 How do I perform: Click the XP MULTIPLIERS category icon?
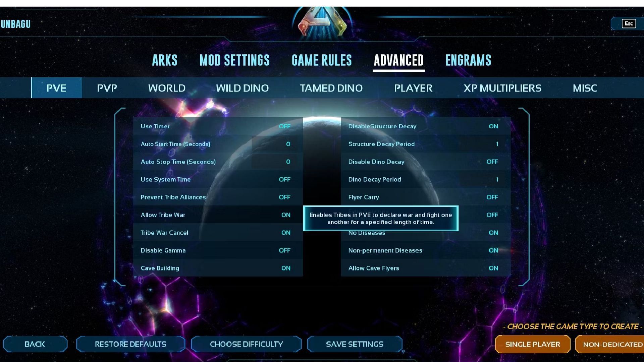coord(502,87)
